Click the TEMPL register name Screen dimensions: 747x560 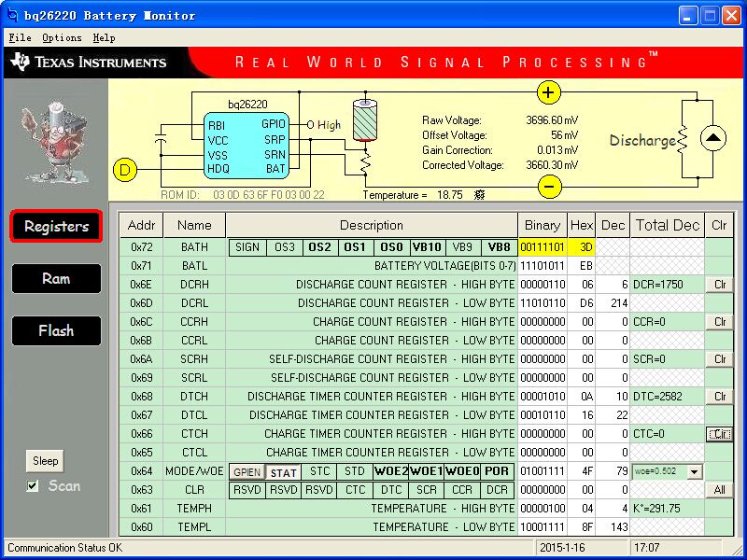point(194,527)
